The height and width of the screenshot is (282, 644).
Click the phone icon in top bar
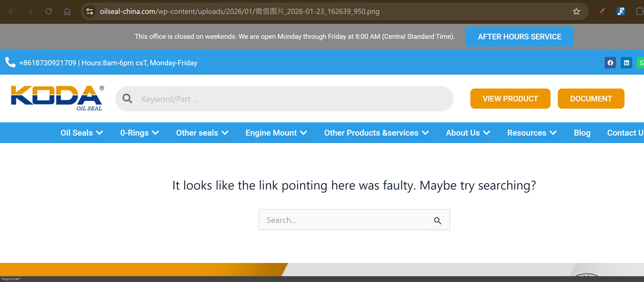(x=10, y=63)
